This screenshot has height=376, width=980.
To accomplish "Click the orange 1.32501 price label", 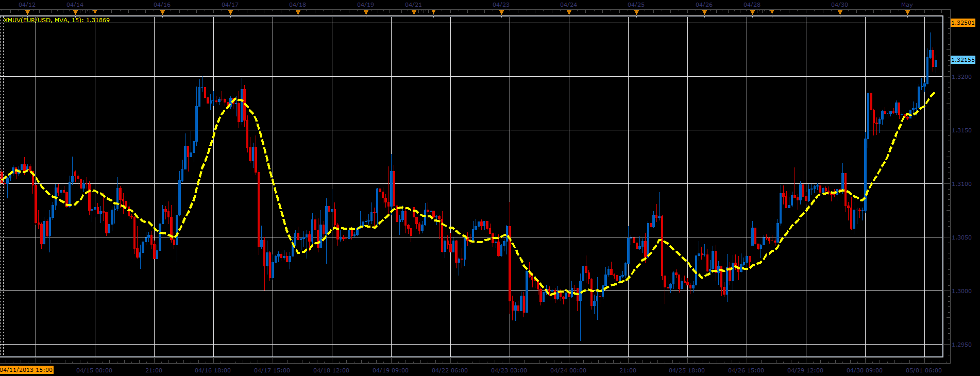I will (962, 23).
